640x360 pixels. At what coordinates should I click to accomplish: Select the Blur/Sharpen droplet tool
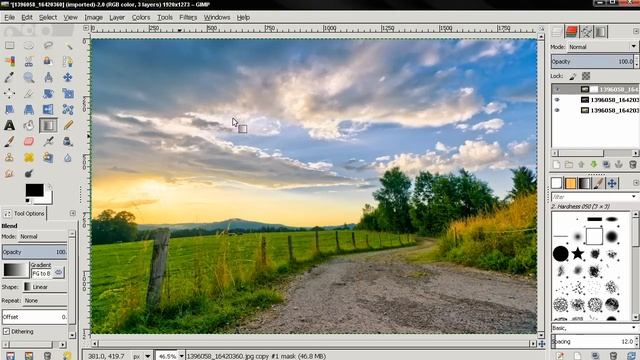pyautogui.click(x=68, y=158)
